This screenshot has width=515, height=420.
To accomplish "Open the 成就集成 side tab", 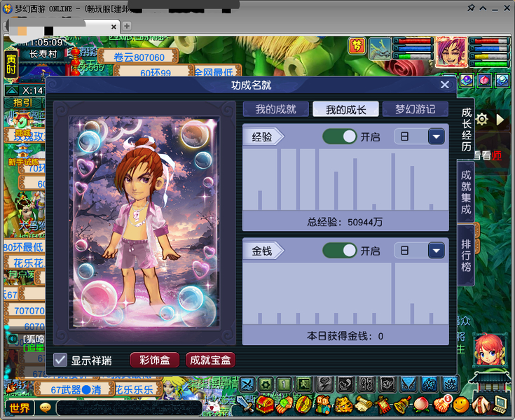I will pyautogui.click(x=466, y=192).
